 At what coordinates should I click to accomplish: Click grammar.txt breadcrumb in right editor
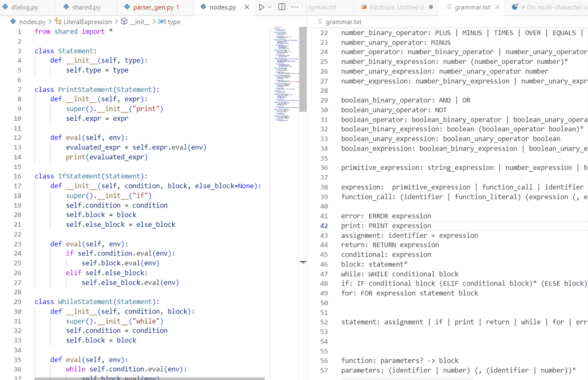click(343, 22)
